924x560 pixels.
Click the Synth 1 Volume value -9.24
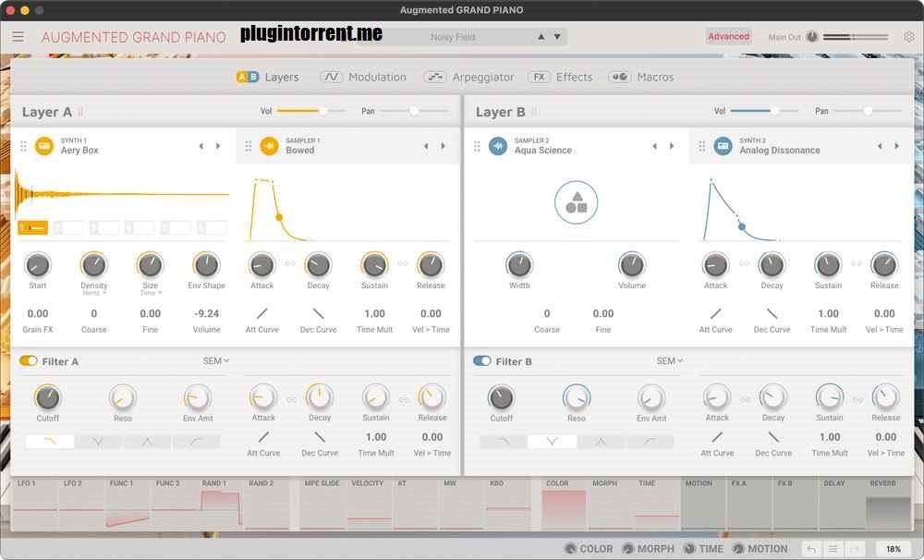coord(206,313)
